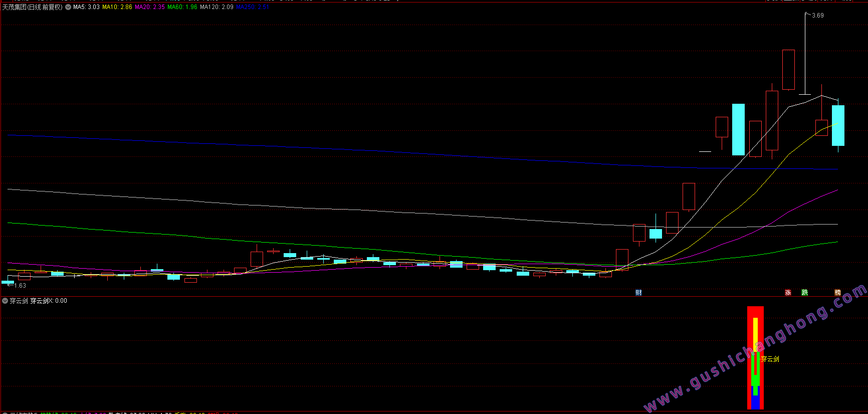Click the 1.63 low price label
The width and height of the screenshot is (868, 414).
tap(20, 286)
